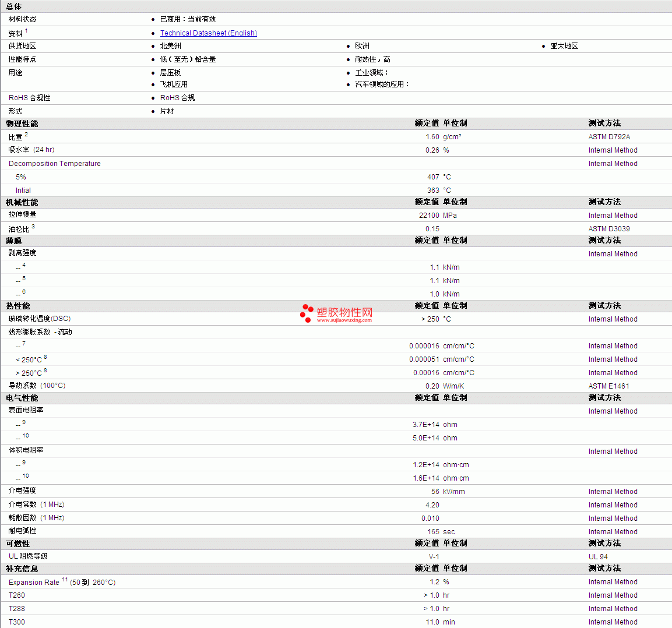Select the 补充信息 section header
This screenshot has height=628, width=672.
pos(22,569)
